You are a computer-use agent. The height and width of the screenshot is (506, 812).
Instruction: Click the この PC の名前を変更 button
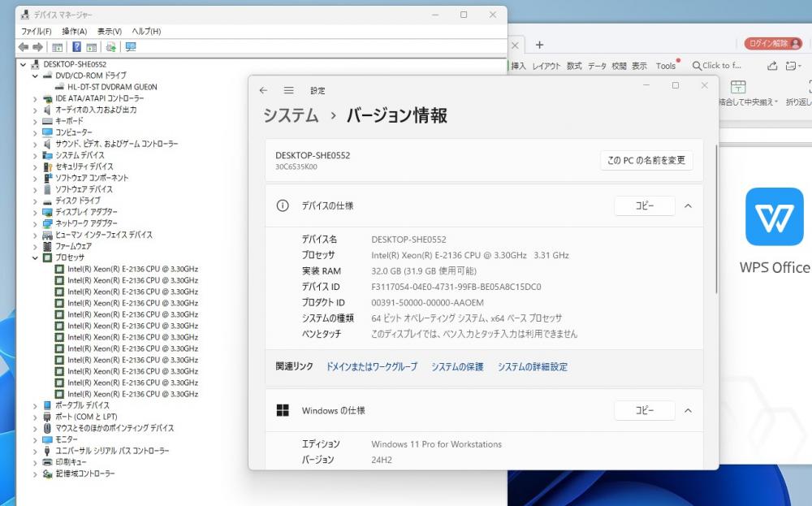(x=646, y=161)
